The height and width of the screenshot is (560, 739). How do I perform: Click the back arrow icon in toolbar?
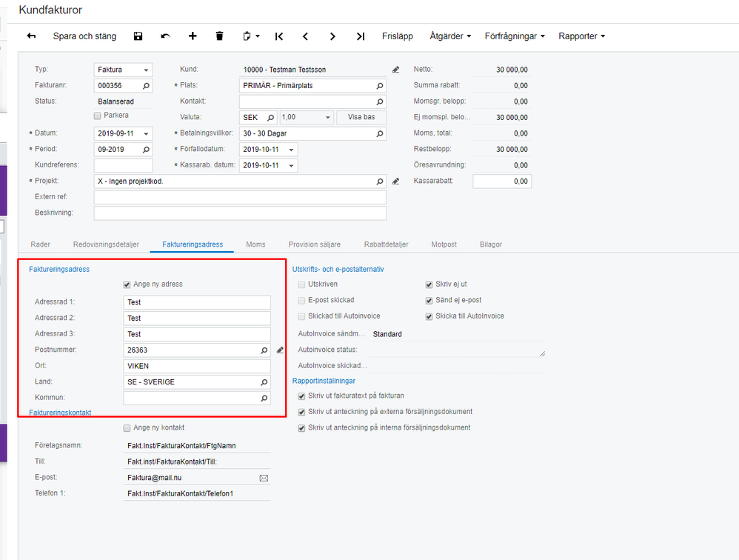tap(31, 36)
